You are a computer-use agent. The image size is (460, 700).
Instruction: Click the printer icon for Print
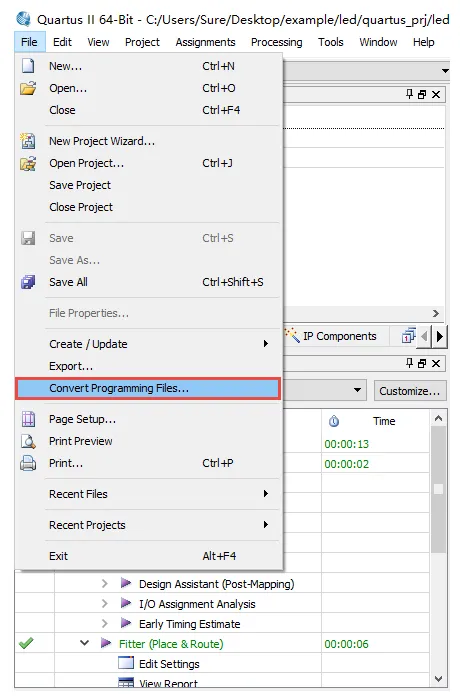pyautogui.click(x=28, y=463)
